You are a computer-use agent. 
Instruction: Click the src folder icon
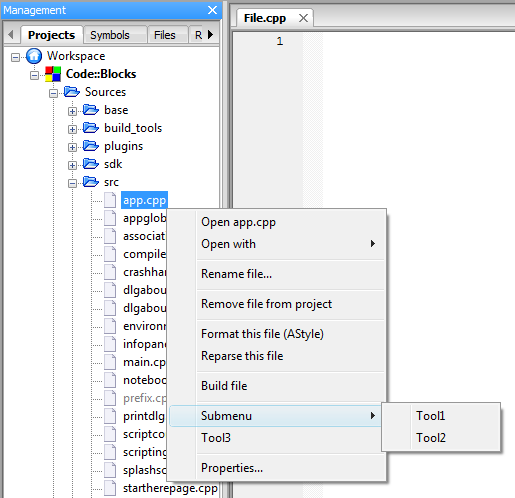pyautogui.click(x=91, y=182)
